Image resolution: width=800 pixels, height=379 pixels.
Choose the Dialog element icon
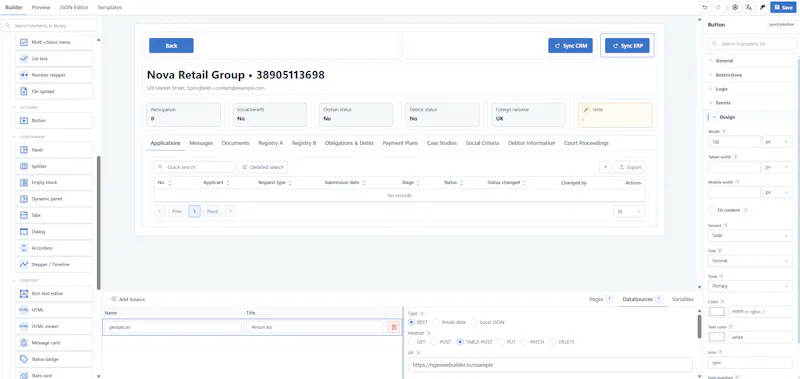(23, 232)
